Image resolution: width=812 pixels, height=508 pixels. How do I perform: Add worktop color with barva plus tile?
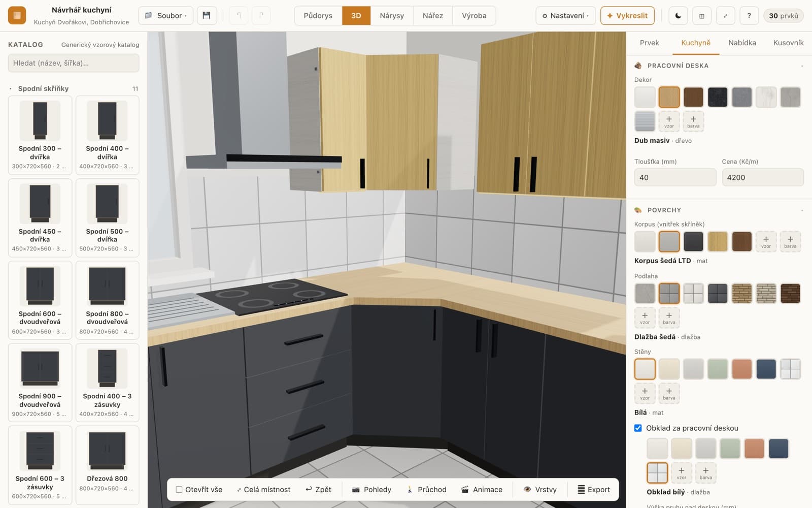(x=693, y=121)
